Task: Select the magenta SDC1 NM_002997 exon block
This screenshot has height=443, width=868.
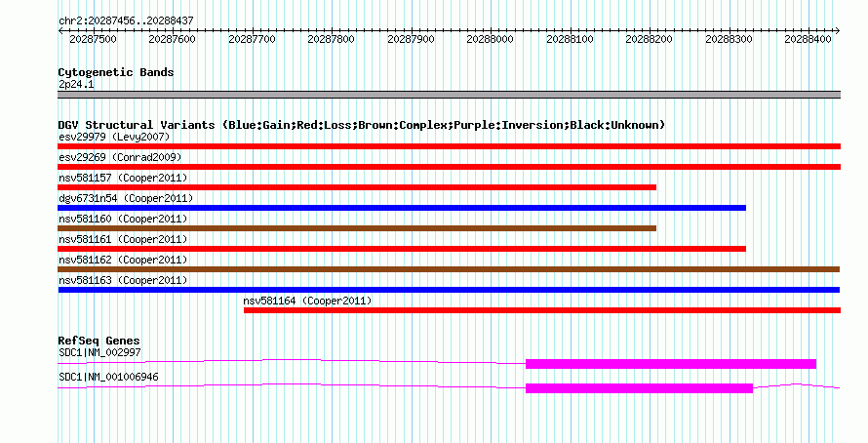Action: pyautogui.click(x=671, y=364)
